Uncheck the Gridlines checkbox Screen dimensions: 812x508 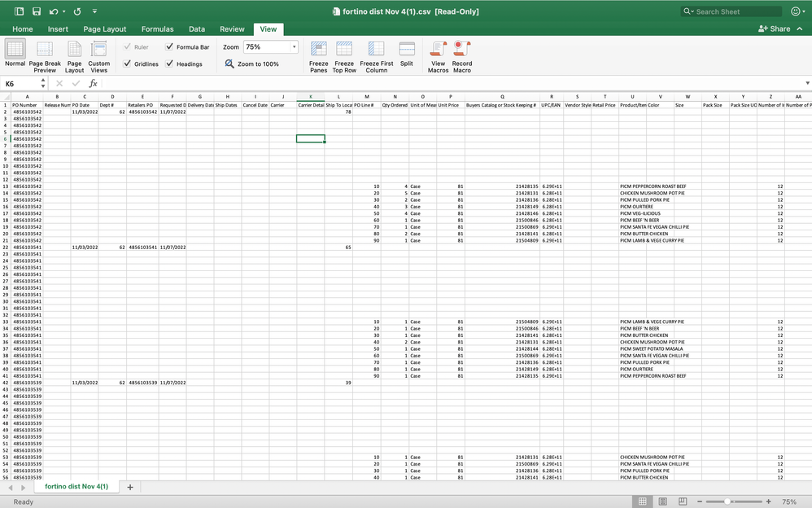click(128, 63)
